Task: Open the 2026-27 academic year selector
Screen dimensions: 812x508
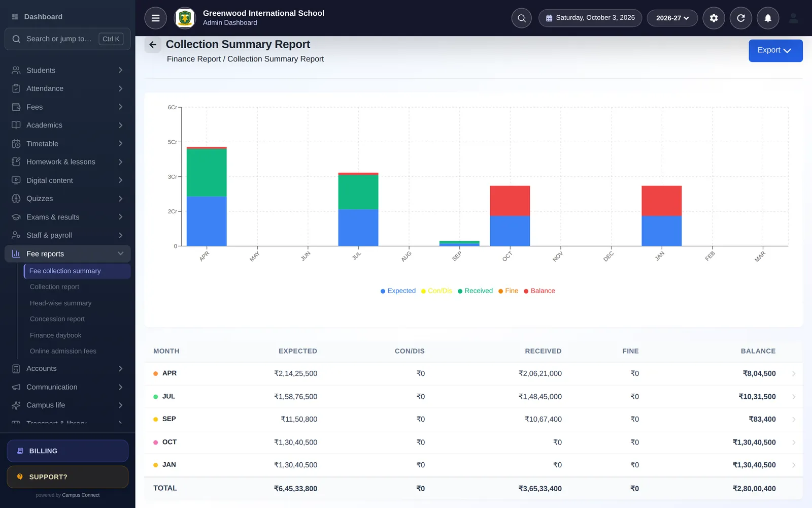Action: (672, 18)
